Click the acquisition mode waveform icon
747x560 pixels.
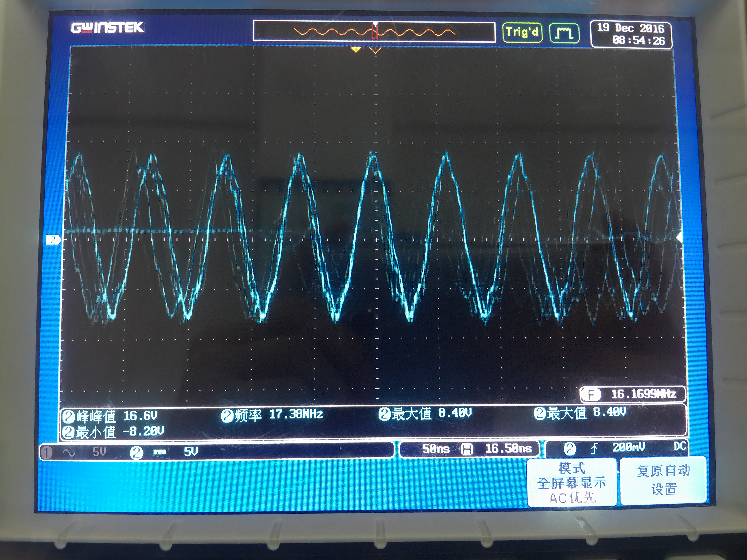pos(564,33)
